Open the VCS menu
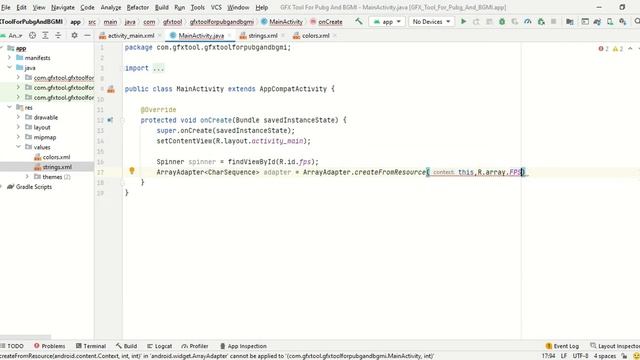Viewport: 640px width, 360px height. click(216, 7)
